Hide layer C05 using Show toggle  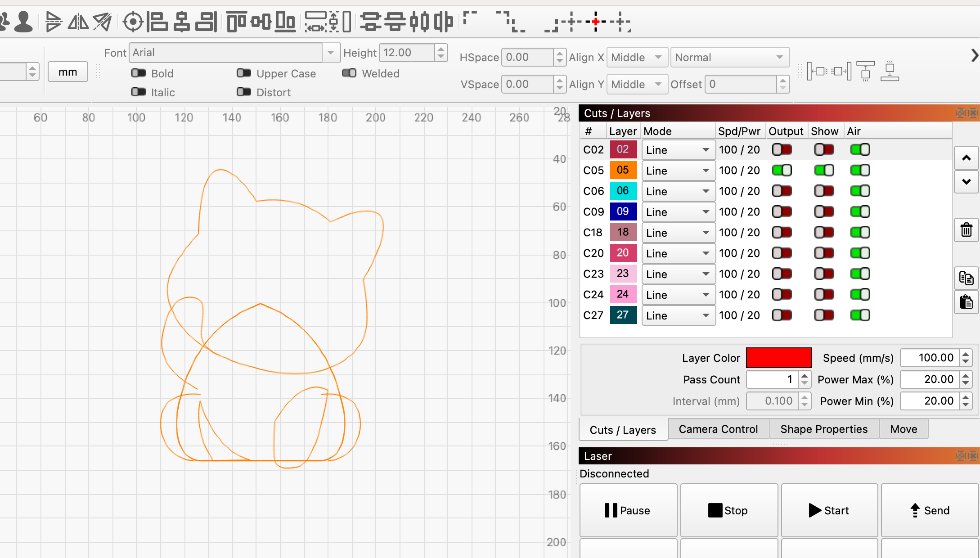[x=824, y=170]
